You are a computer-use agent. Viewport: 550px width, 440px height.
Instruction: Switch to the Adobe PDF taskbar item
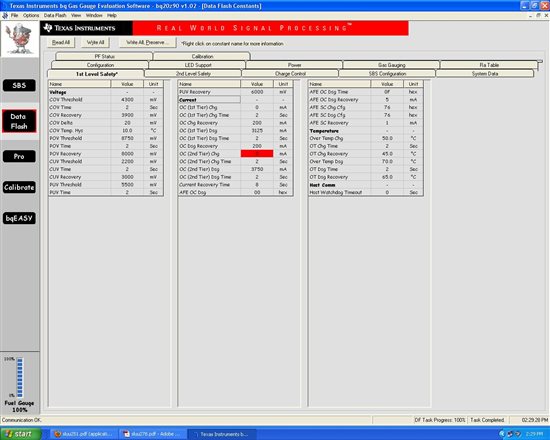(x=152, y=434)
